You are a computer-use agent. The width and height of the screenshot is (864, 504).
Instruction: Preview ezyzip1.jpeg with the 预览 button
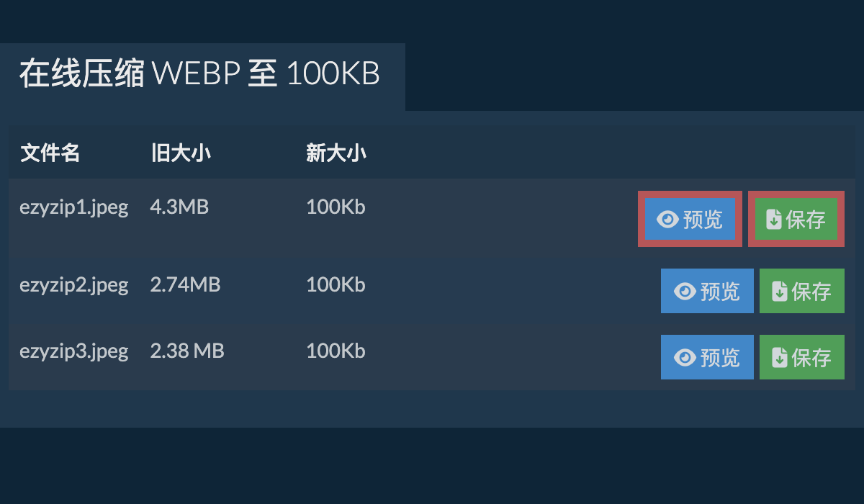click(690, 220)
